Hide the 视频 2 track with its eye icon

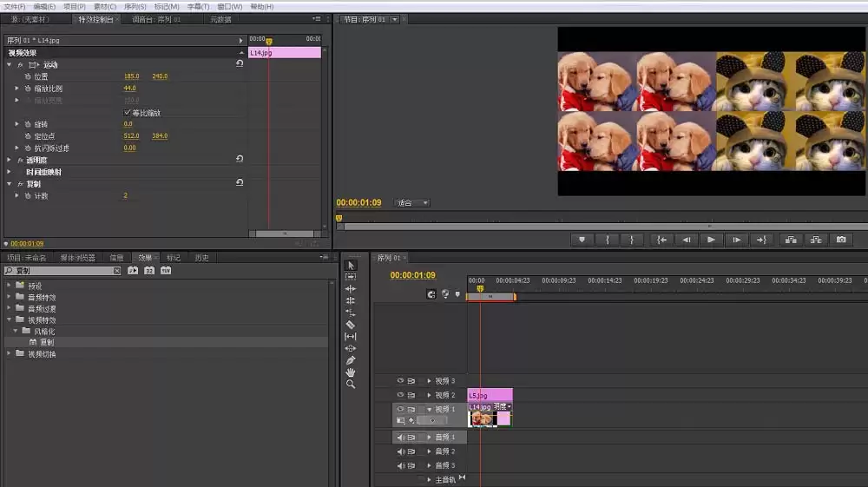click(x=400, y=395)
